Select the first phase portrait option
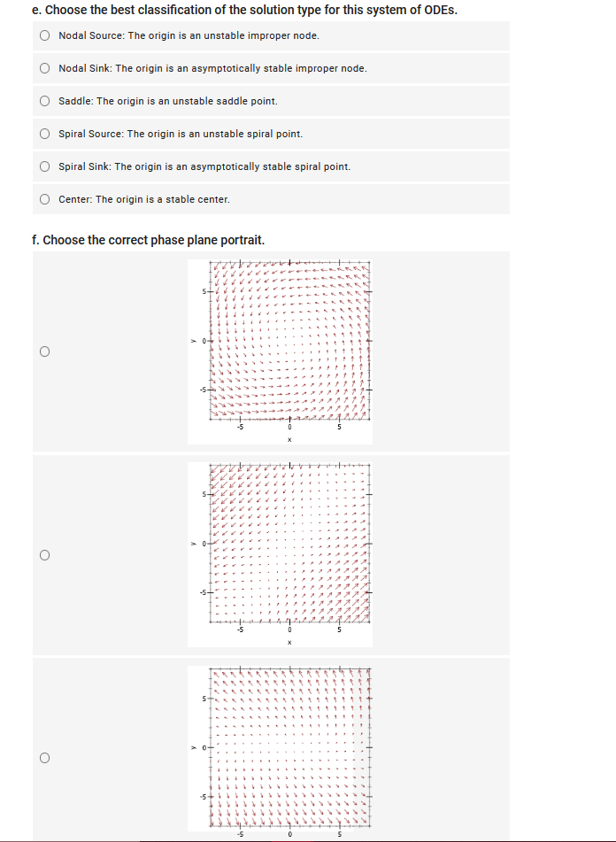The height and width of the screenshot is (842, 616). [x=42, y=351]
